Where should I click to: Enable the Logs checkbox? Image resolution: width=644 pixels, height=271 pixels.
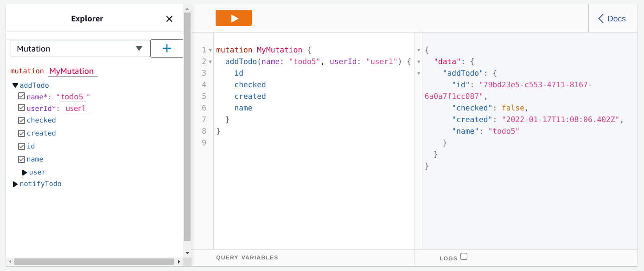464,257
